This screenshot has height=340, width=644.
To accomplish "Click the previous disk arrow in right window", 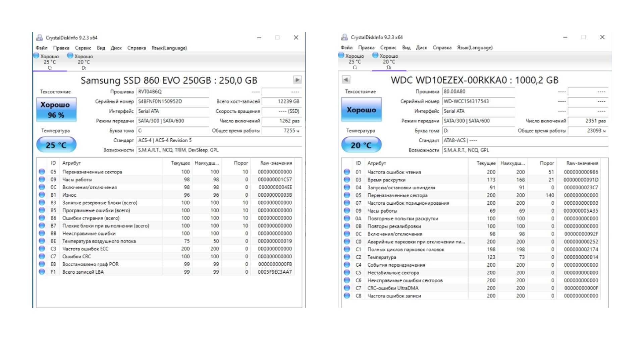I will pos(346,80).
